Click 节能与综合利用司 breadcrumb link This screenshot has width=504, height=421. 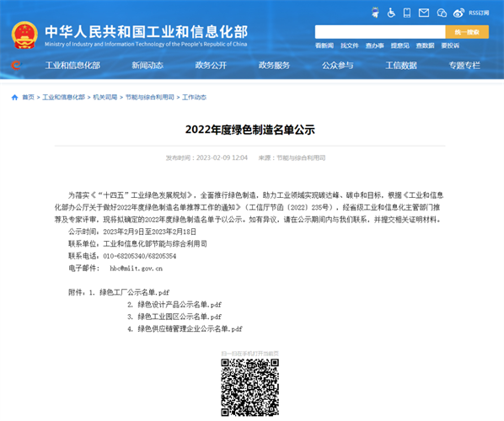tap(149, 98)
